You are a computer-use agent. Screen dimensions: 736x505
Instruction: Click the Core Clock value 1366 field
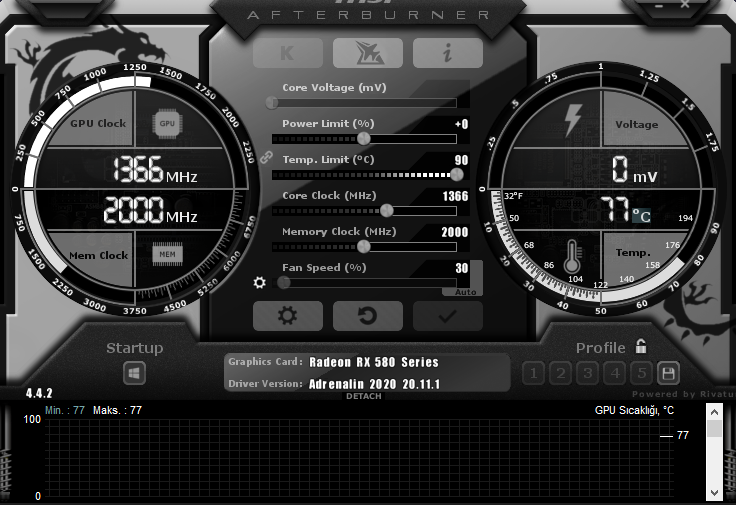click(455, 196)
